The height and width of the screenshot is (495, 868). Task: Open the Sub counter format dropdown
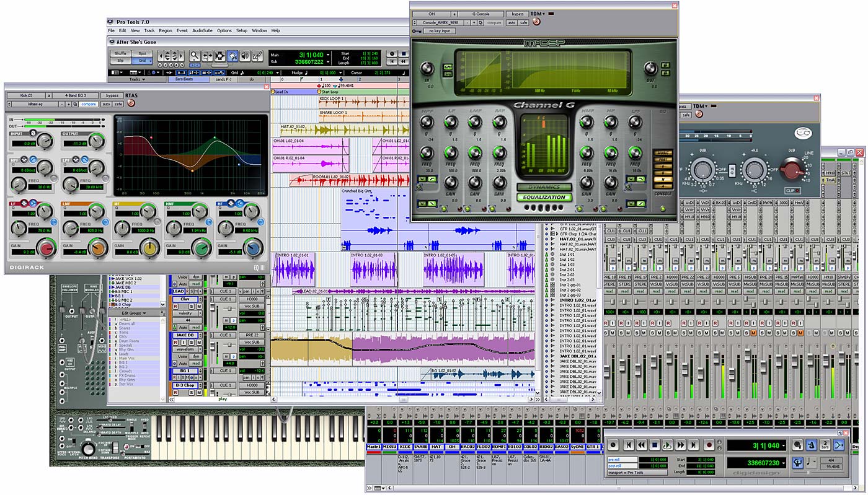(x=328, y=62)
